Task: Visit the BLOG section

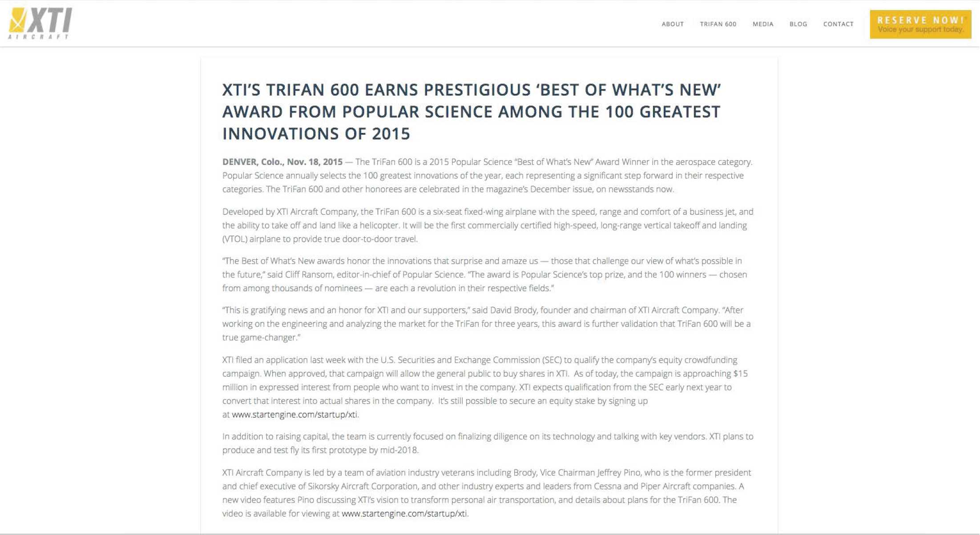Action: pyautogui.click(x=798, y=24)
